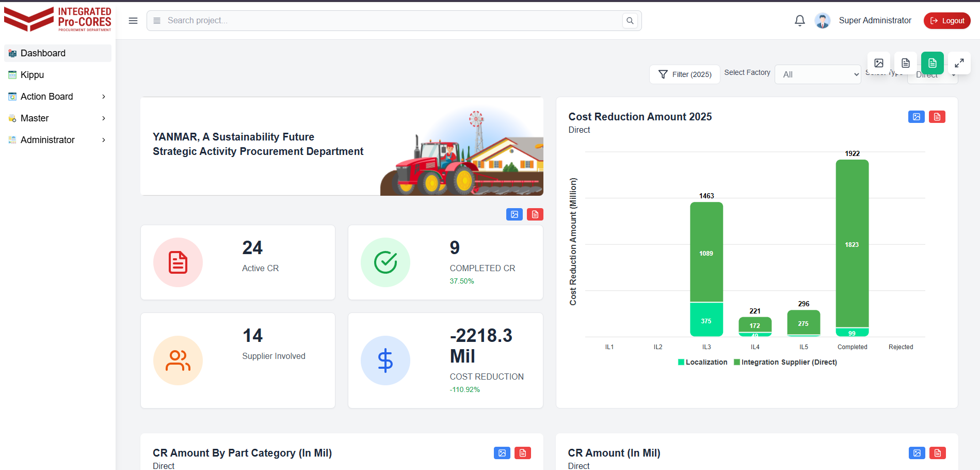This screenshot has width=980, height=470.
Task: Click the 24 Active CR value
Action: point(252,248)
